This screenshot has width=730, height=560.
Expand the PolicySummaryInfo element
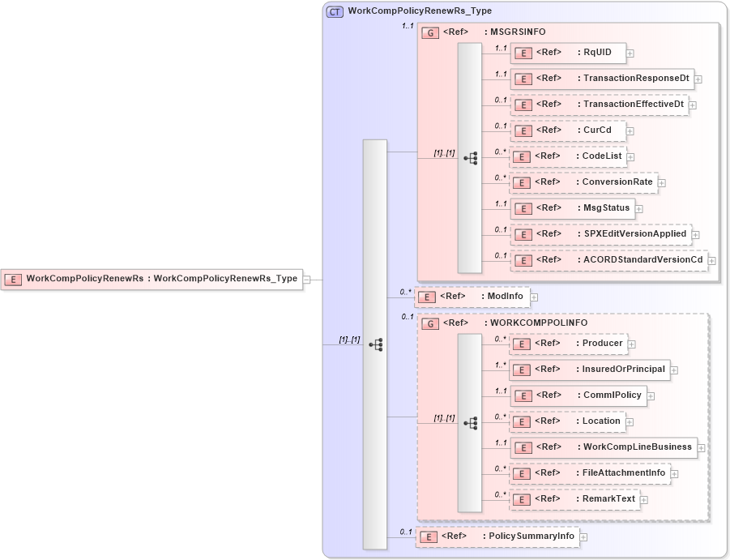point(584,536)
